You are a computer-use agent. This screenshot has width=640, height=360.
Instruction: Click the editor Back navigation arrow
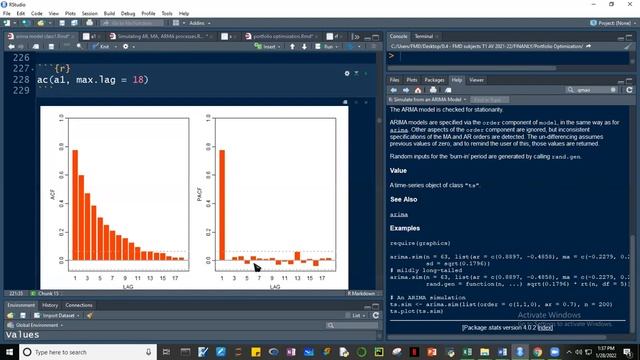click(x=11, y=47)
